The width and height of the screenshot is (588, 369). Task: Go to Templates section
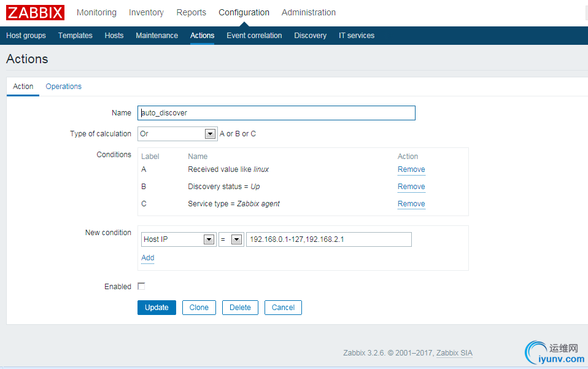click(x=75, y=36)
